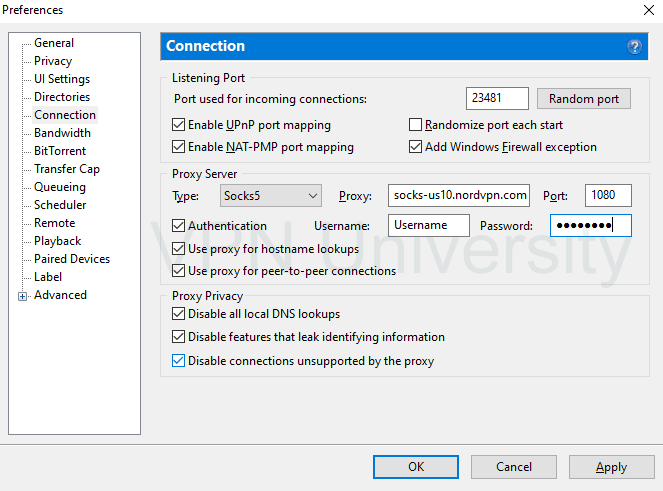Open the BitTorrent category
Image resolution: width=663 pixels, height=491 pixels.
[x=60, y=151]
